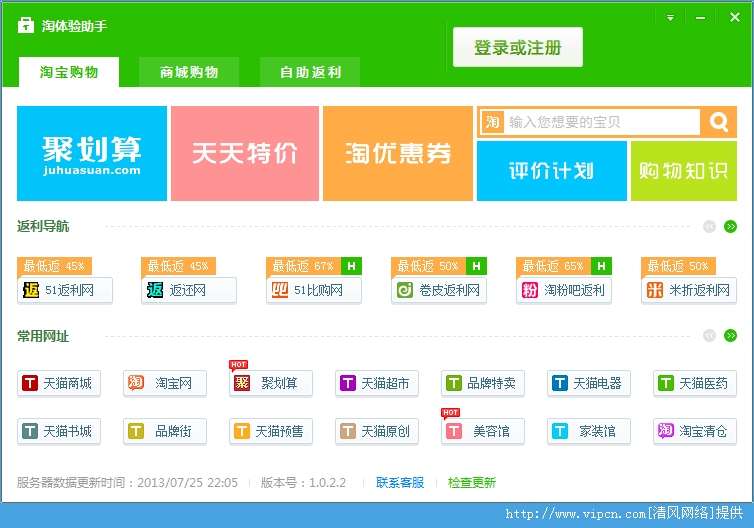Open 天猫商城 shortcut
754x528 pixels.
(59, 383)
